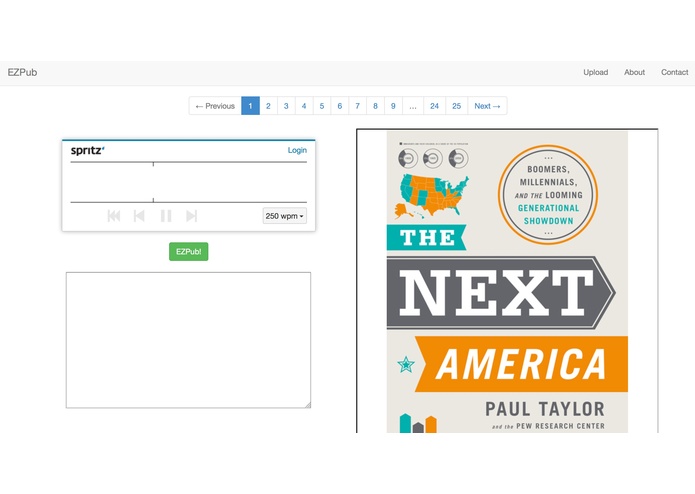The height and width of the screenshot is (494, 695).
Task: Click the pagination ellipsis item
Action: 413,106
